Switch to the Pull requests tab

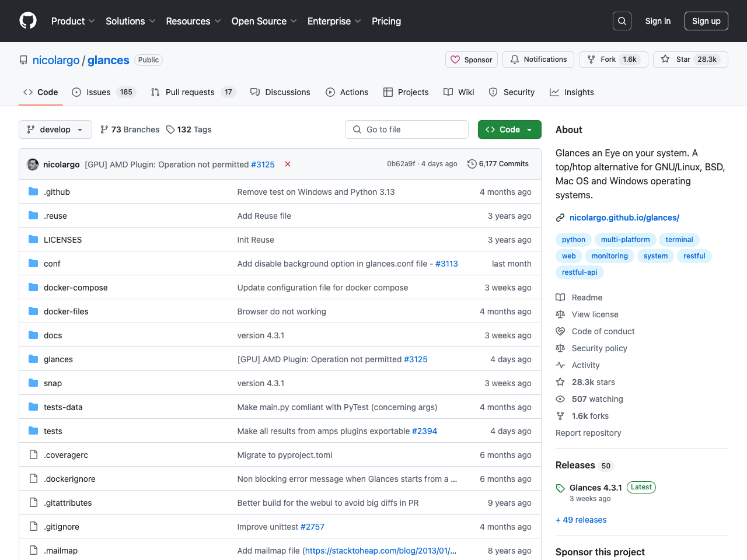point(193,92)
